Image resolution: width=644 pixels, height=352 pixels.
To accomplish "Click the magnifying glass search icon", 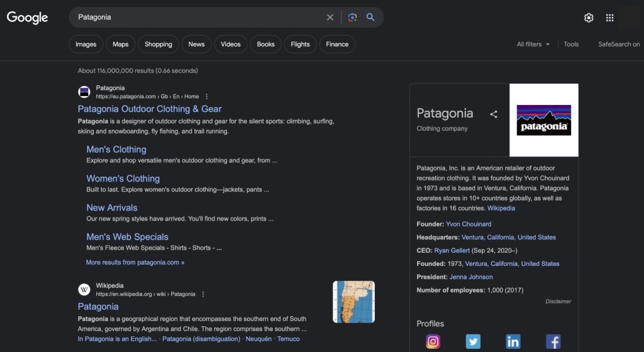I will 370,17.
